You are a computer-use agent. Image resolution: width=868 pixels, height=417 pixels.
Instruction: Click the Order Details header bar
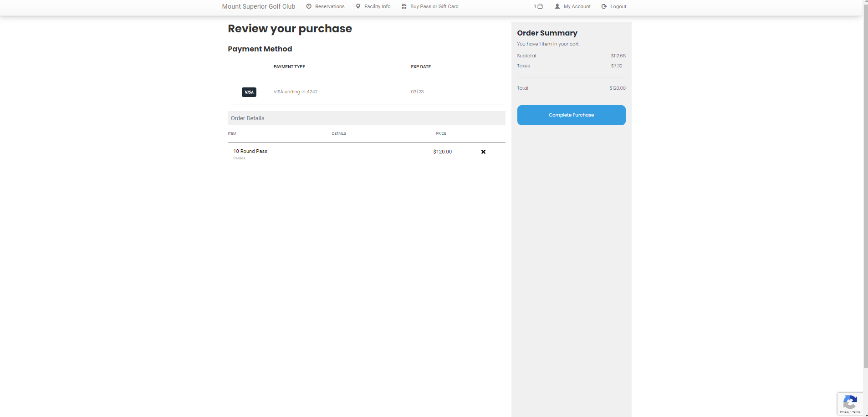click(x=367, y=118)
